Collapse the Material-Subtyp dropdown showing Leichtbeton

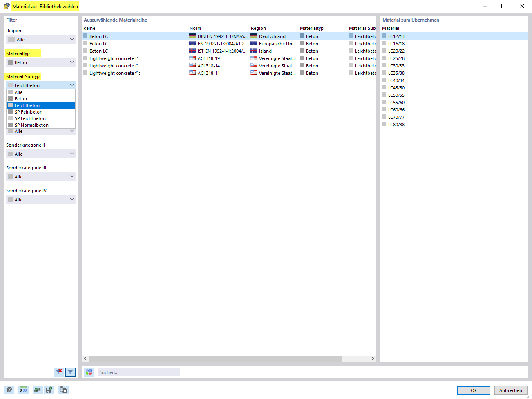pyautogui.click(x=41, y=85)
